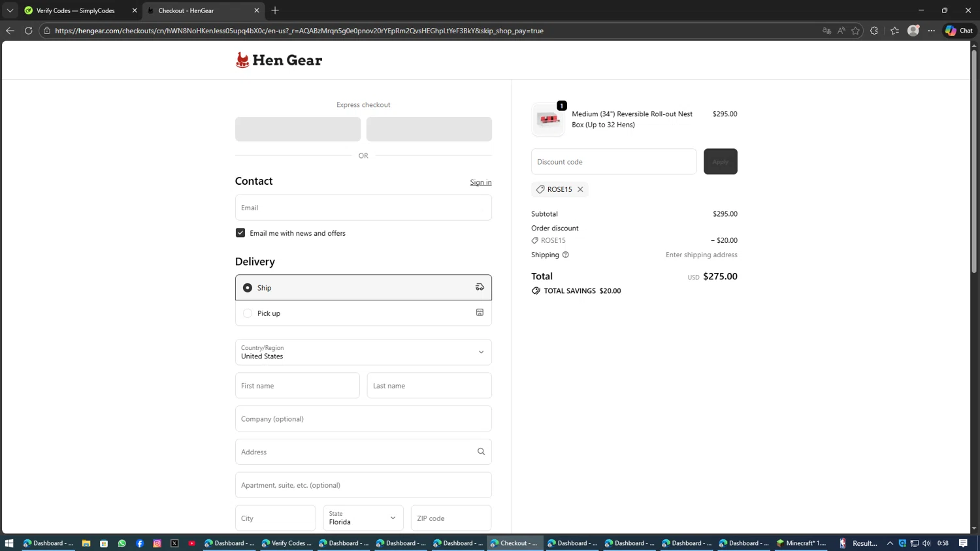This screenshot has height=551, width=980.
Task: Click the Medium (34") Reversible Roll-out Nest Box title
Action: tap(632, 119)
